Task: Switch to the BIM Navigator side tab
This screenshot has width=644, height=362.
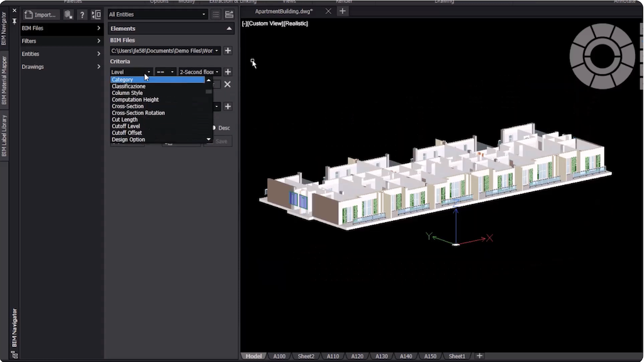Action: [4, 29]
